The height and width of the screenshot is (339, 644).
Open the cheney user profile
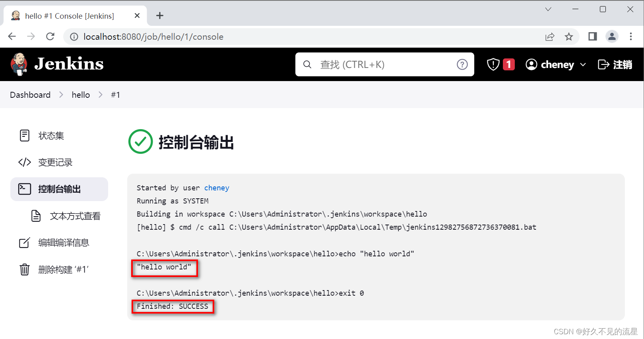click(550, 64)
